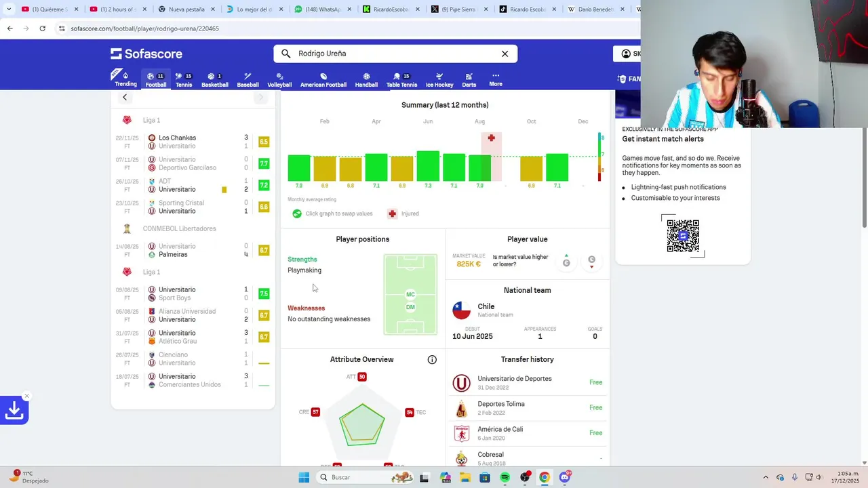
Task: Vote market value higher arrow
Action: pos(566,261)
